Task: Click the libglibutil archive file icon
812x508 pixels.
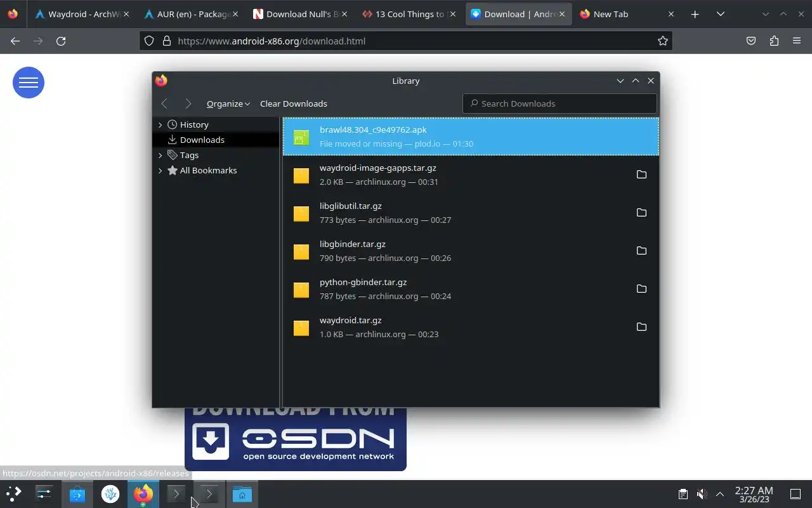Action: click(x=301, y=213)
